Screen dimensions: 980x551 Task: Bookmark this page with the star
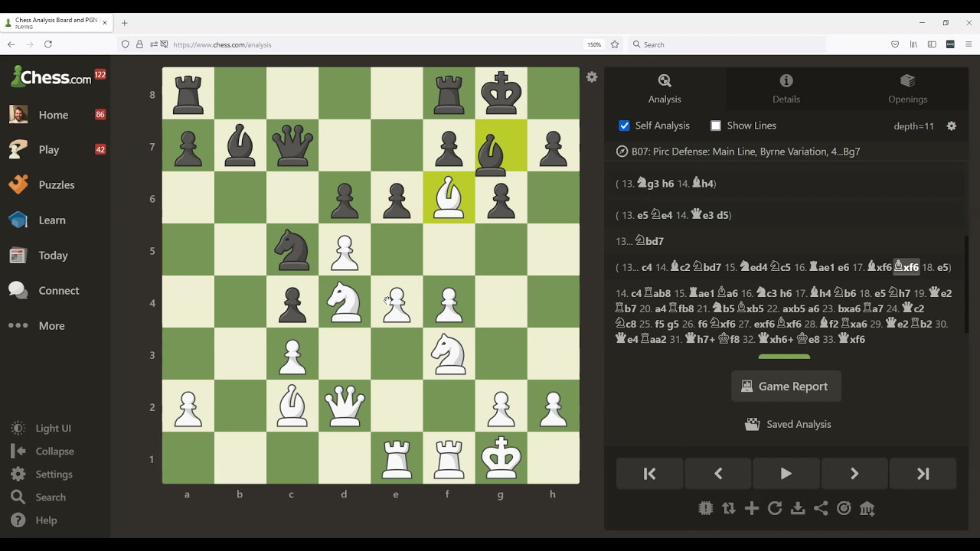615,44
